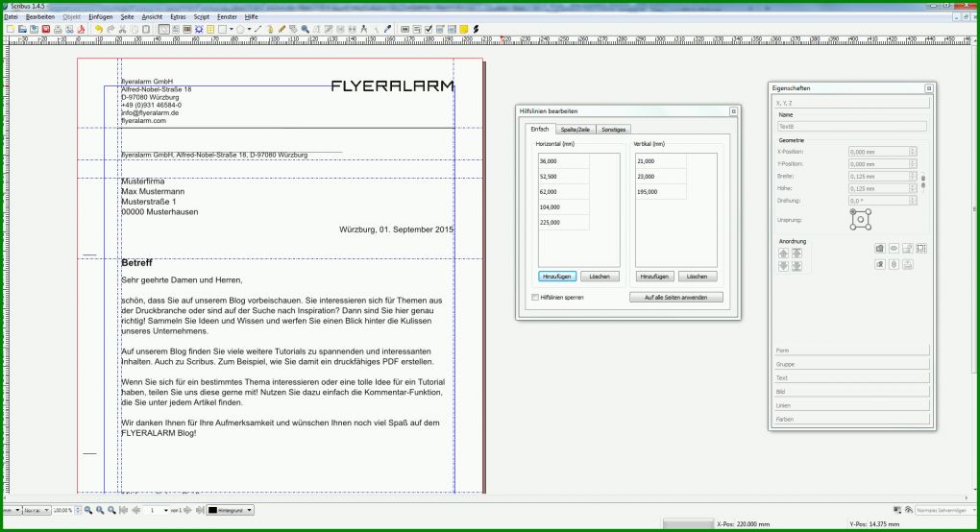Export as PDF using the PDF icon
Screen dimensions: 980x532
coord(81,29)
